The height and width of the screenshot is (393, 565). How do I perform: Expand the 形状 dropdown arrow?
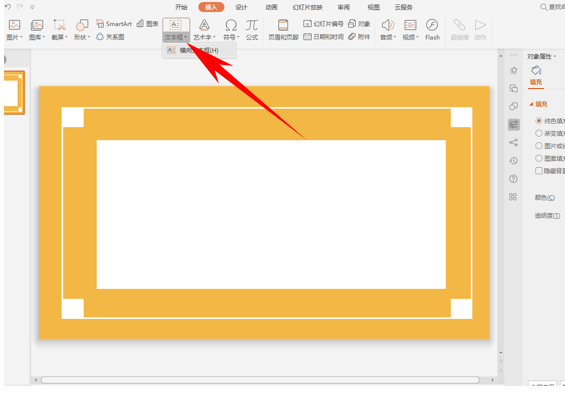(x=89, y=37)
